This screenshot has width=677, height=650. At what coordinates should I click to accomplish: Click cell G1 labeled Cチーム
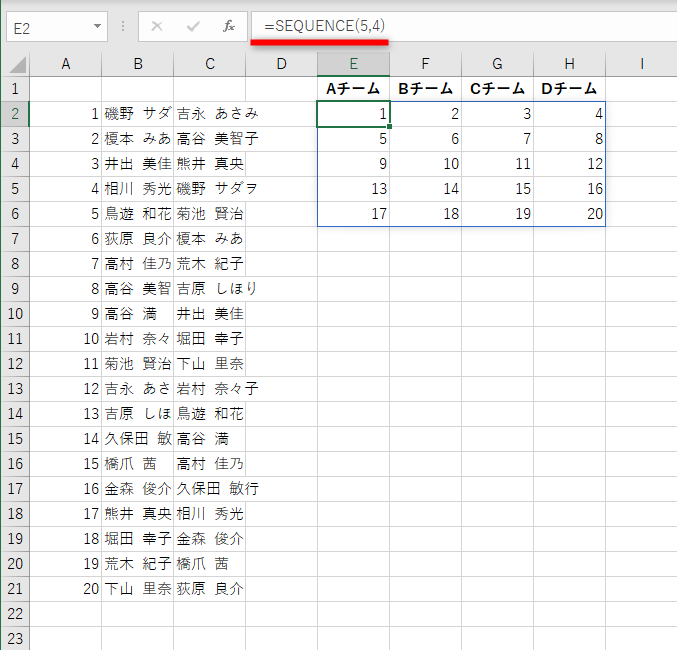[x=497, y=89]
